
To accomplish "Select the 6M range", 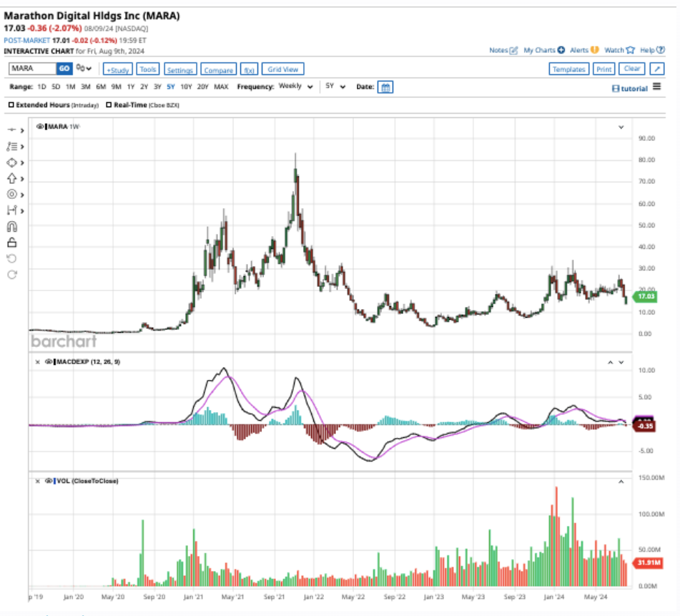I will coord(101,87).
